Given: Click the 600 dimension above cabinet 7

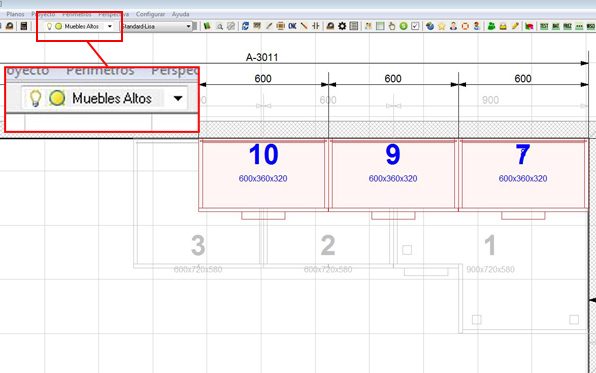Looking at the screenshot, I should (523, 79).
